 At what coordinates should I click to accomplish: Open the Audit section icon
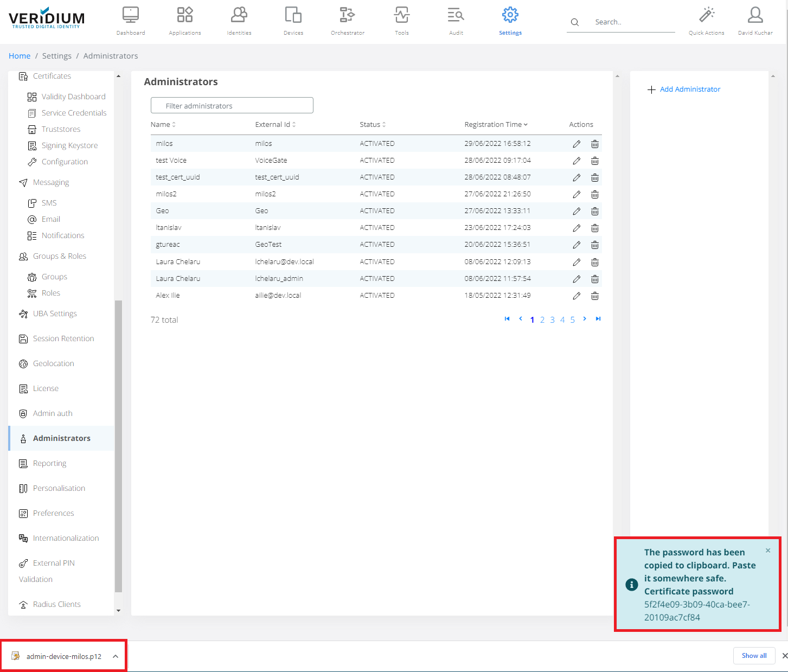456,15
